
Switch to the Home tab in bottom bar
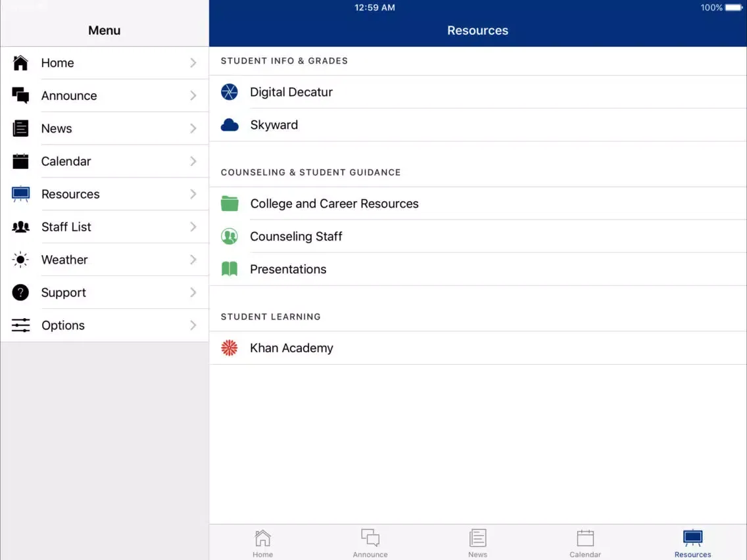[x=262, y=544]
